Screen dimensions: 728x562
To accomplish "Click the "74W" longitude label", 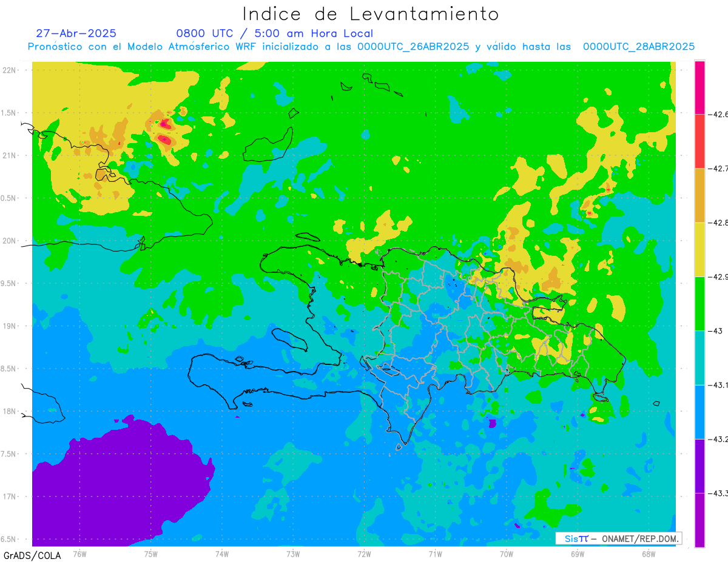I will (x=221, y=553).
